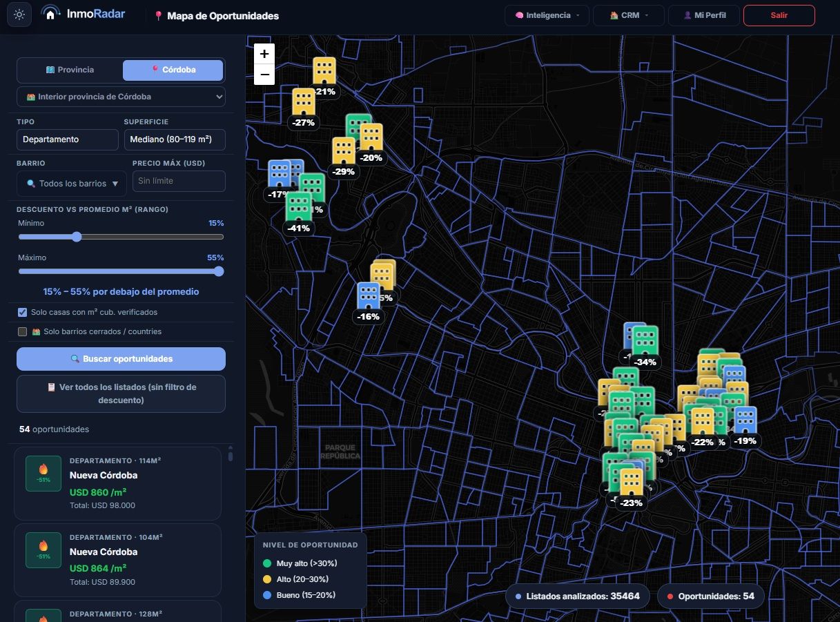Select the blue building marker labeled -17%
The height and width of the screenshot is (622, 840).
pyautogui.click(x=280, y=174)
